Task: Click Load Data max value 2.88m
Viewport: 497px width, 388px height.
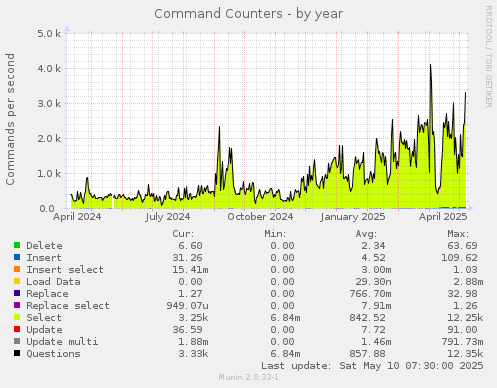Action: [x=468, y=282]
